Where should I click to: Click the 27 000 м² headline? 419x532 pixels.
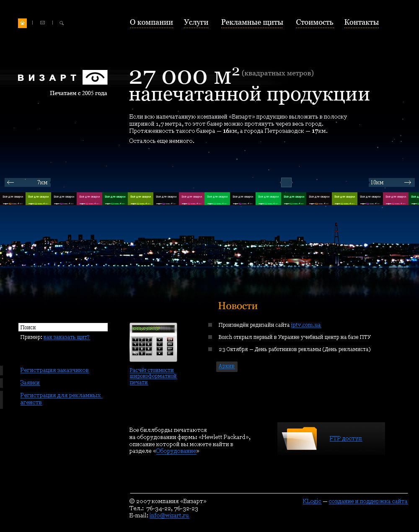pyautogui.click(x=184, y=76)
